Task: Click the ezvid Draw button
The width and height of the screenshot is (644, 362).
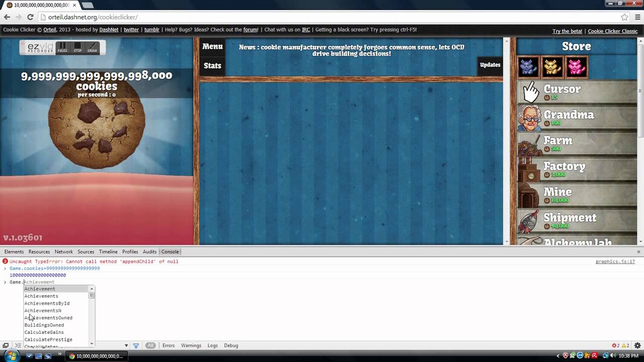Action: coord(93,48)
